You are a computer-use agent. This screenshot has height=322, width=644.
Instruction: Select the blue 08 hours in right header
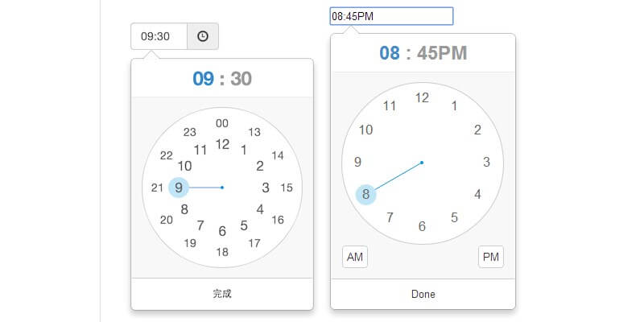[x=390, y=54]
